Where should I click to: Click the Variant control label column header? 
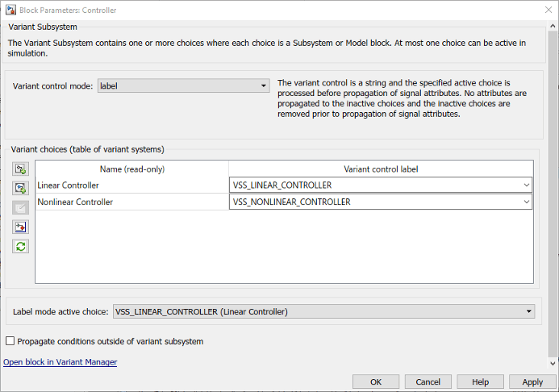point(381,169)
